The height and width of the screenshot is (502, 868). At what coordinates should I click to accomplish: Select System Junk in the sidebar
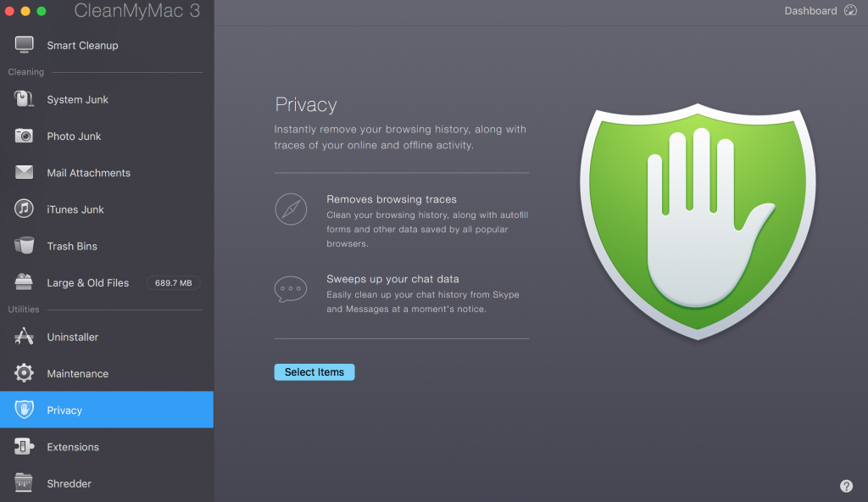107,100
